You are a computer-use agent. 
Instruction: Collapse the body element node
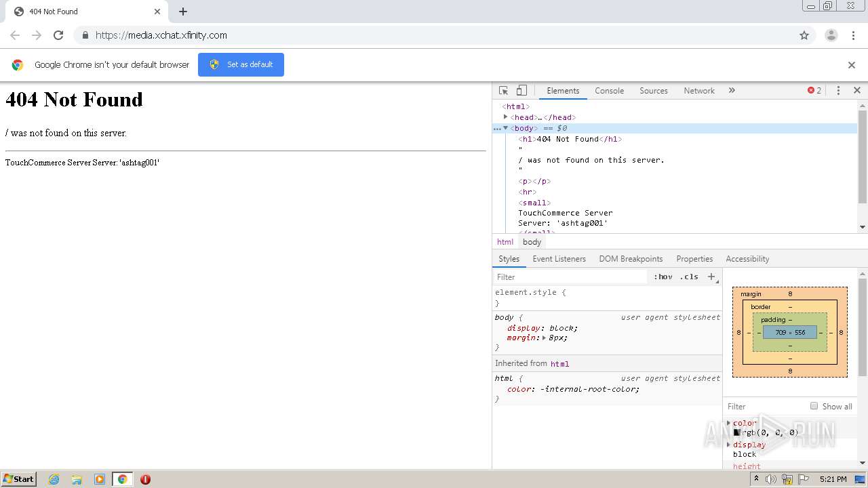(x=506, y=128)
